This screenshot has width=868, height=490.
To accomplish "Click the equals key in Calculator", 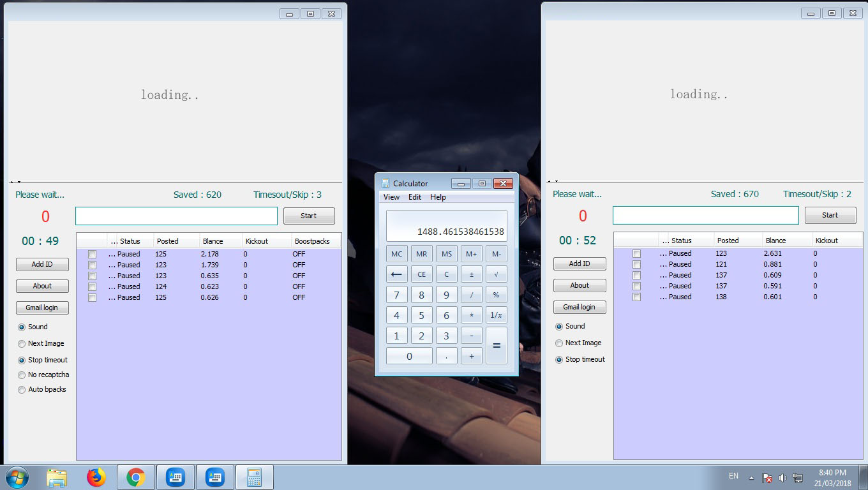I will (496, 345).
